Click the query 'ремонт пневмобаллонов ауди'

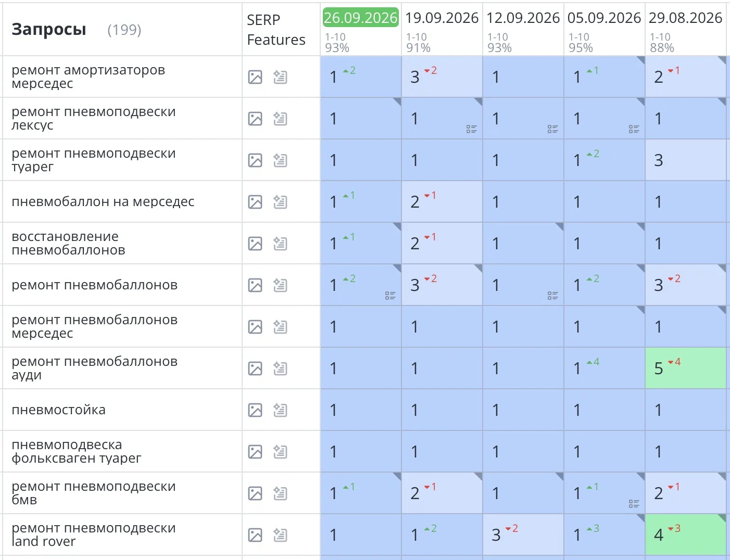click(x=95, y=368)
